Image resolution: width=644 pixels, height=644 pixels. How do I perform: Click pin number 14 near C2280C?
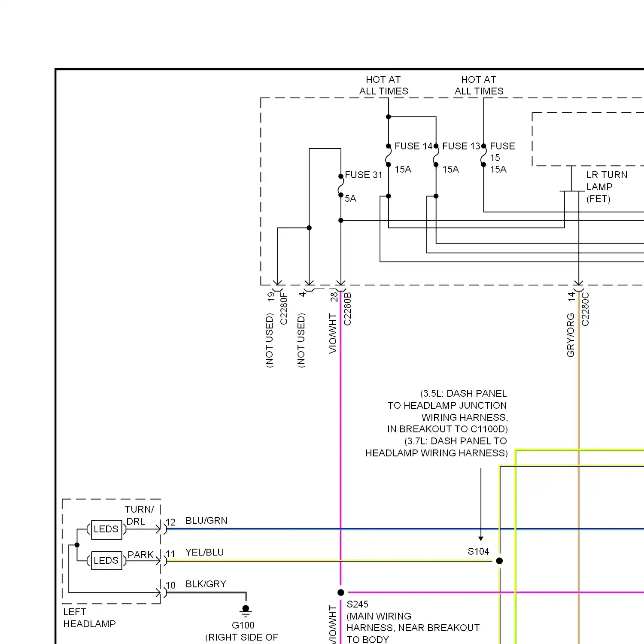pos(571,296)
